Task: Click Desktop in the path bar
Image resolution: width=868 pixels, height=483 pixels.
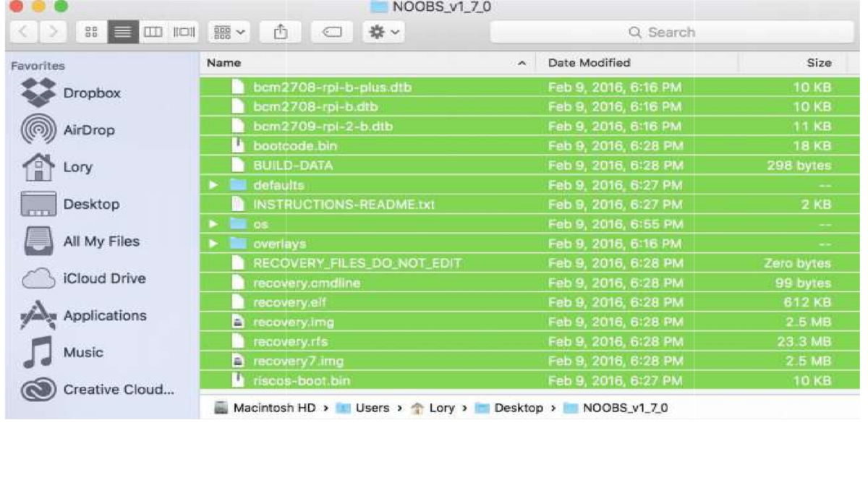Action: tap(517, 408)
